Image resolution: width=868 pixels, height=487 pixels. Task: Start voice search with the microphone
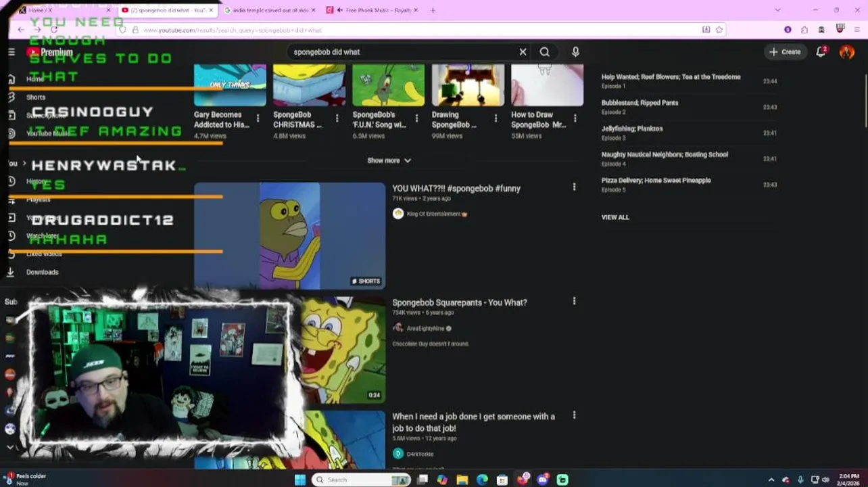pos(575,52)
